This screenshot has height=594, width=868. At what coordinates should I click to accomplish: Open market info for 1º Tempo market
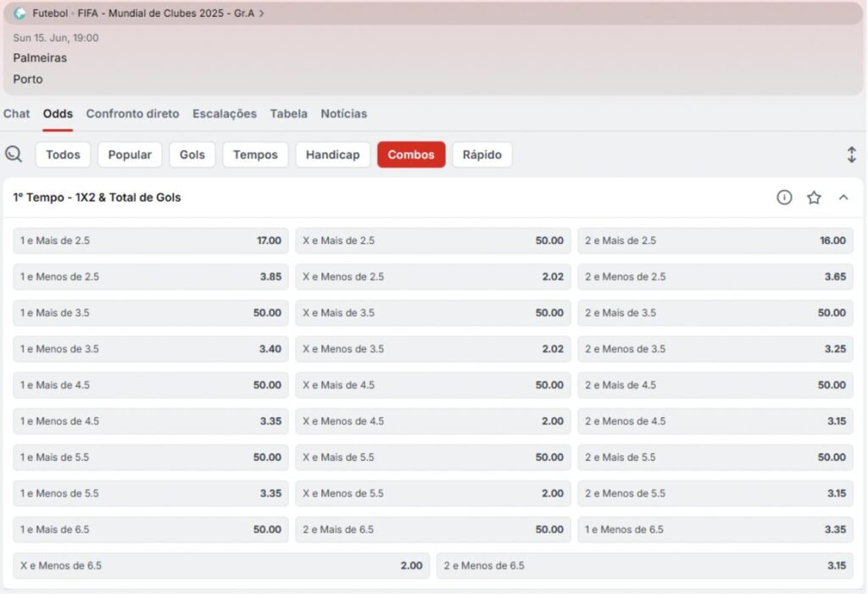[x=782, y=197]
